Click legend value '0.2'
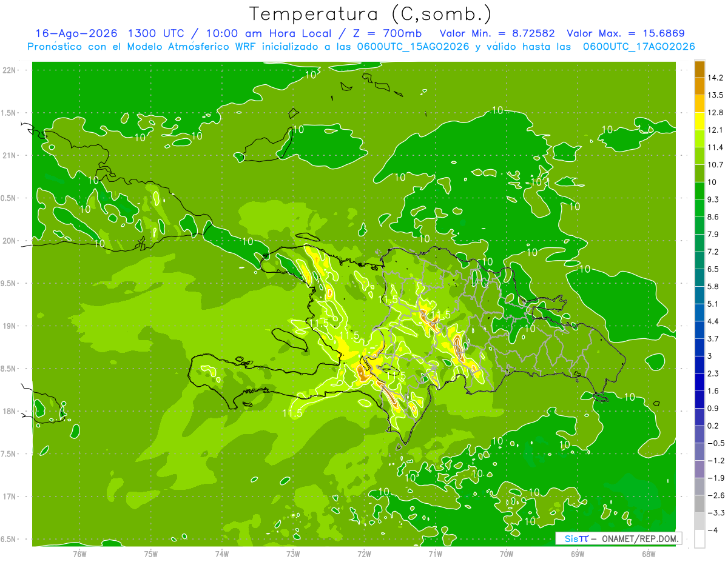The height and width of the screenshot is (562, 728). (x=713, y=426)
